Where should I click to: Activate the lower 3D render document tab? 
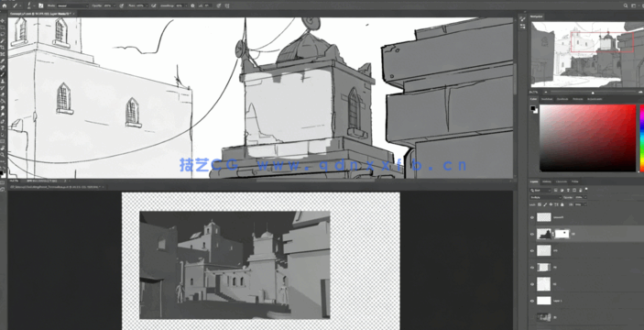click(56, 187)
